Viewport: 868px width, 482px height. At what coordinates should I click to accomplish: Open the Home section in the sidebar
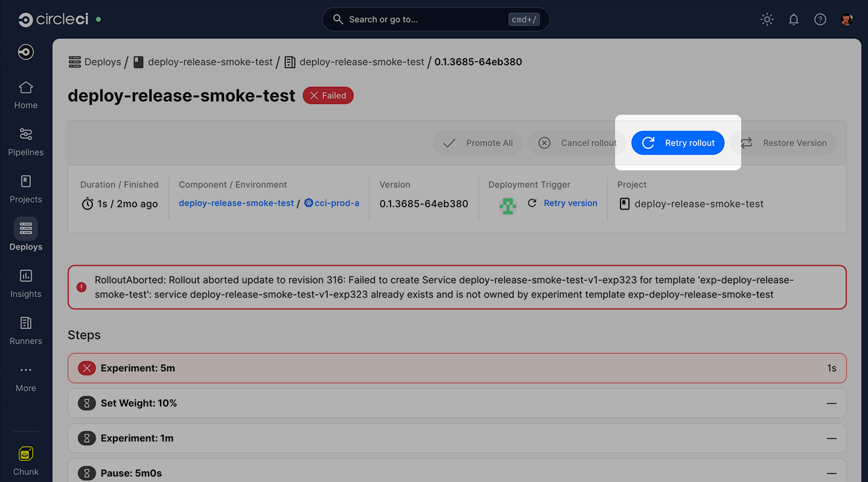click(25, 94)
